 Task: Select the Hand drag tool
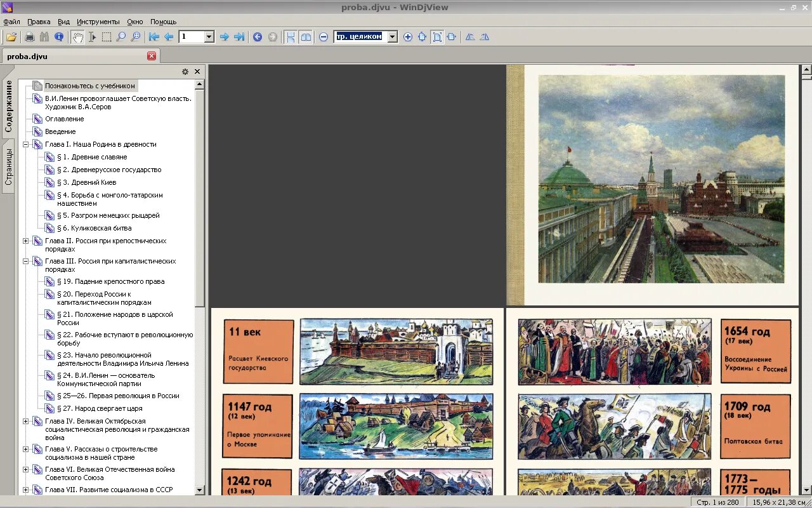77,37
